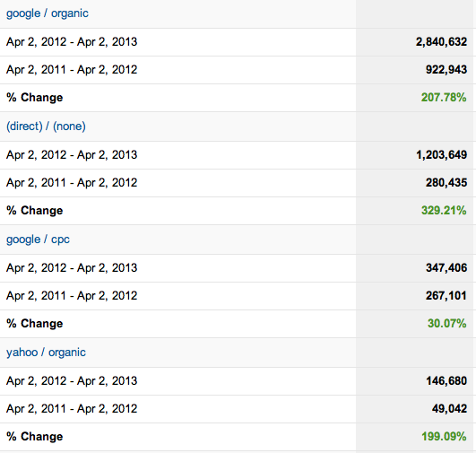476x453 pixels.
Task: Click the 207.78% change figure
Action: (444, 98)
